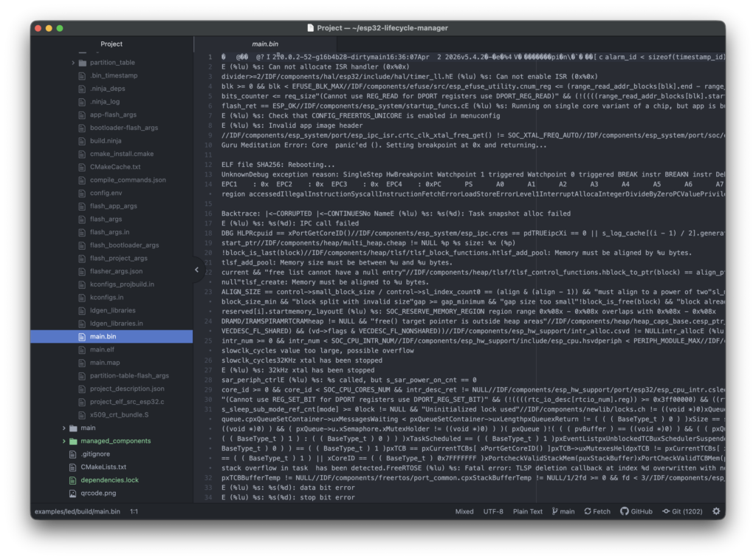
Task: Click the GitHub icon in status bar
Action: [x=624, y=511]
